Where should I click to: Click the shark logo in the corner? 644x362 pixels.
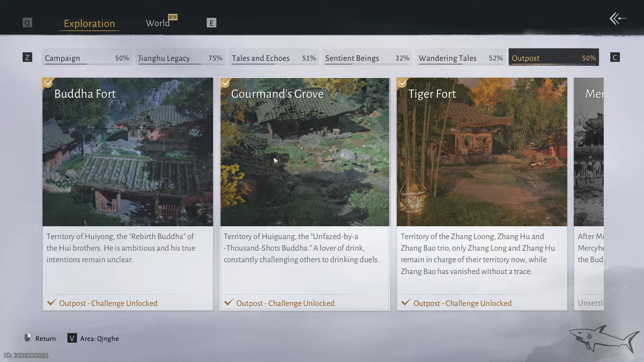pos(604,339)
